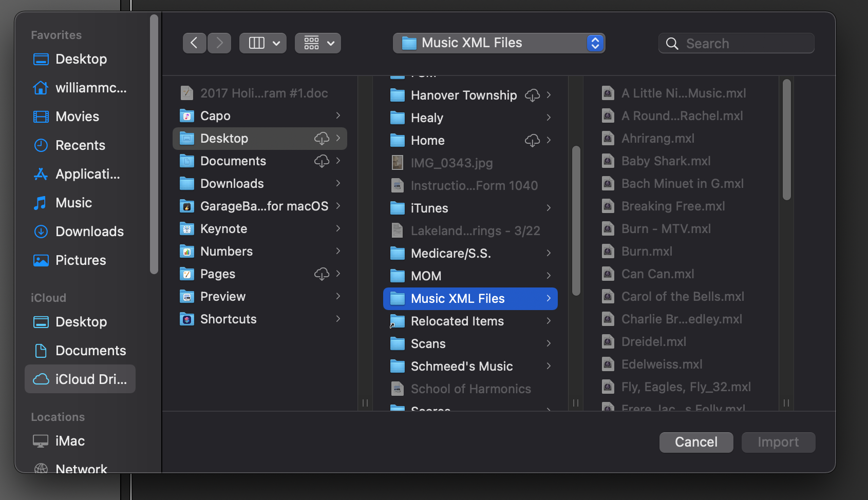Screen dimensions: 868x500
Task: Select the iCloud Drive sidebar item
Action: tap(80, 379)
